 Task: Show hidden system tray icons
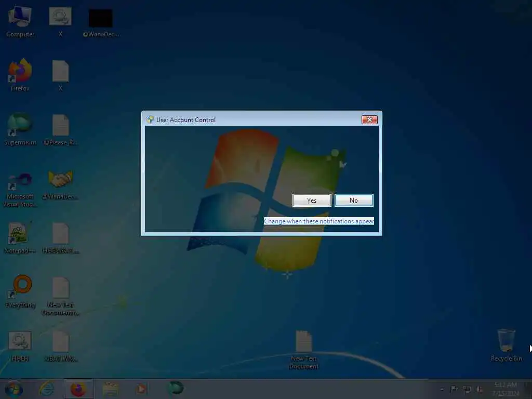click(442, 390)
